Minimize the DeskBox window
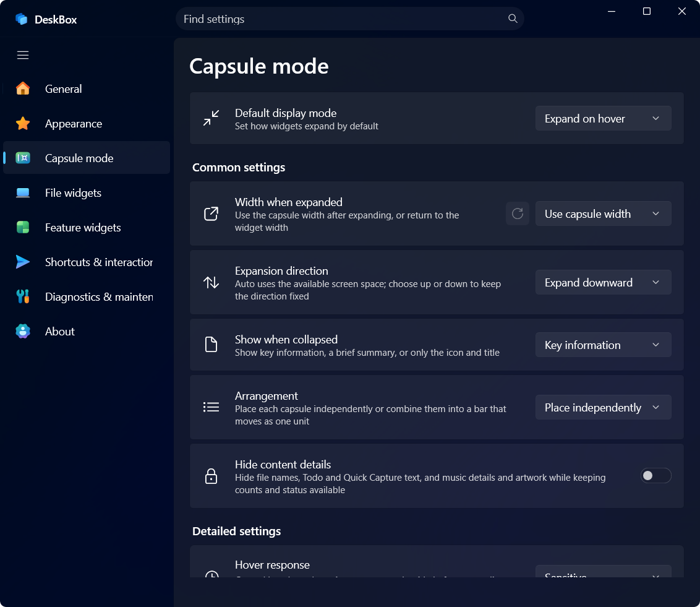This screenshot has height=607, width=700. coord(612,11)
